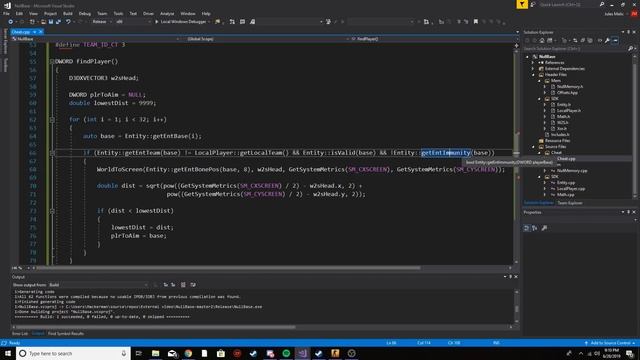Select the Resource Files folder
The height and width of the screenshot is (360, 640).
click(558, 140)
